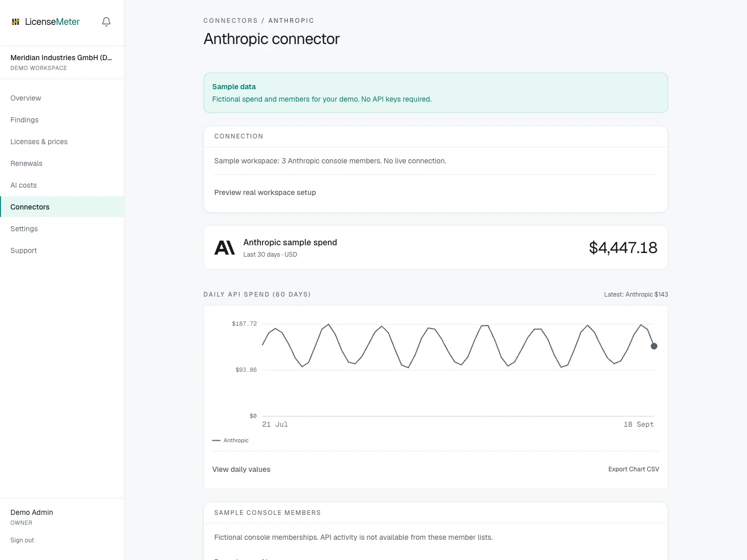Image resolution: width=747 pixels, height=560 pixels.
Task: Click 'Anthropic sample spend' title
Action: point(290,242)
